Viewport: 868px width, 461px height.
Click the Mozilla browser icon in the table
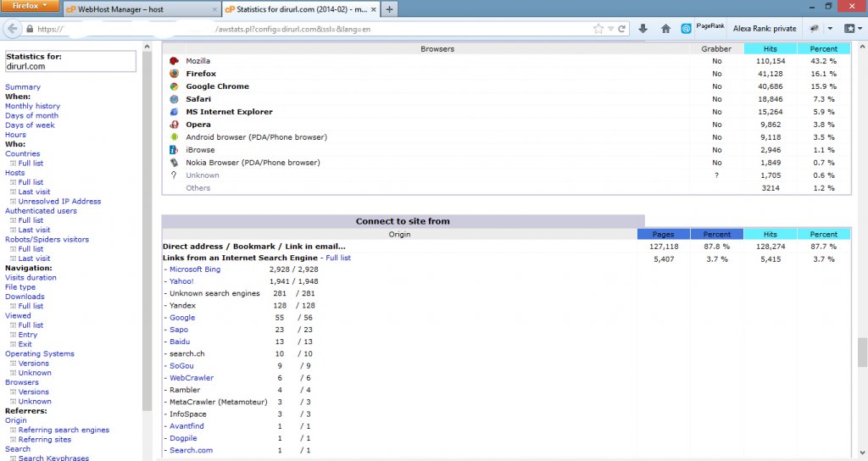pos(174,61)
